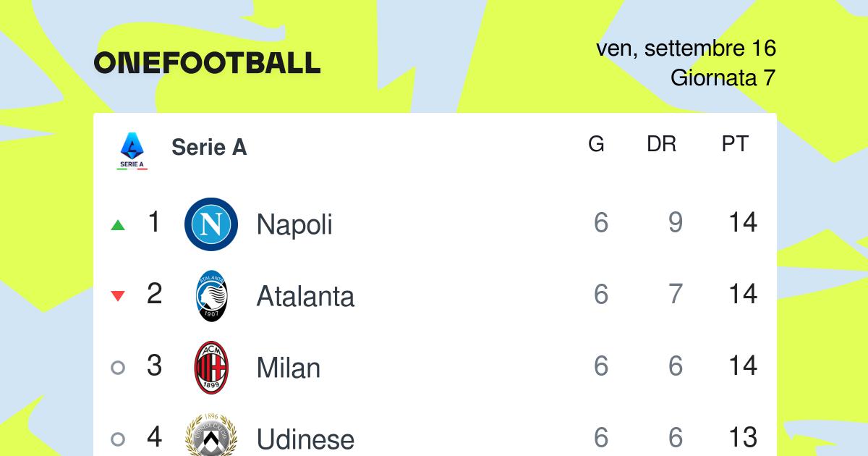Open the OneFootball logo
Image resolution: width=868 pixels, height=456 pixels.
[207, 63]
